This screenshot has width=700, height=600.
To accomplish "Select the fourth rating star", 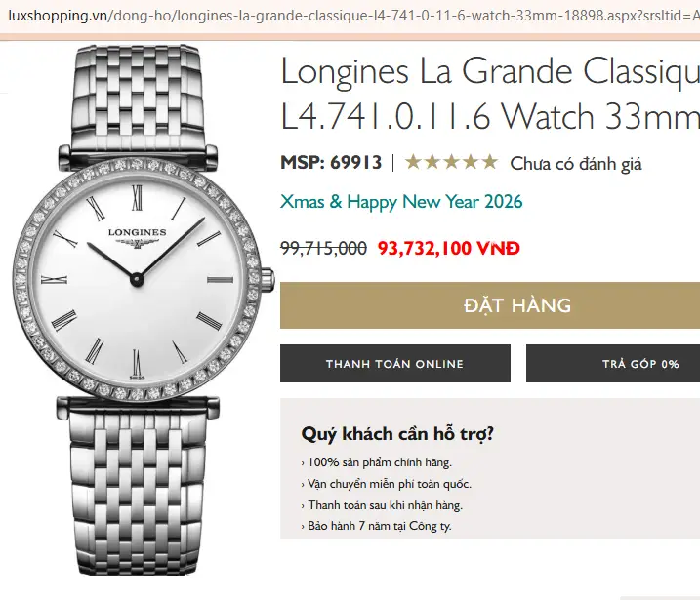I will (x=471, y=162).
